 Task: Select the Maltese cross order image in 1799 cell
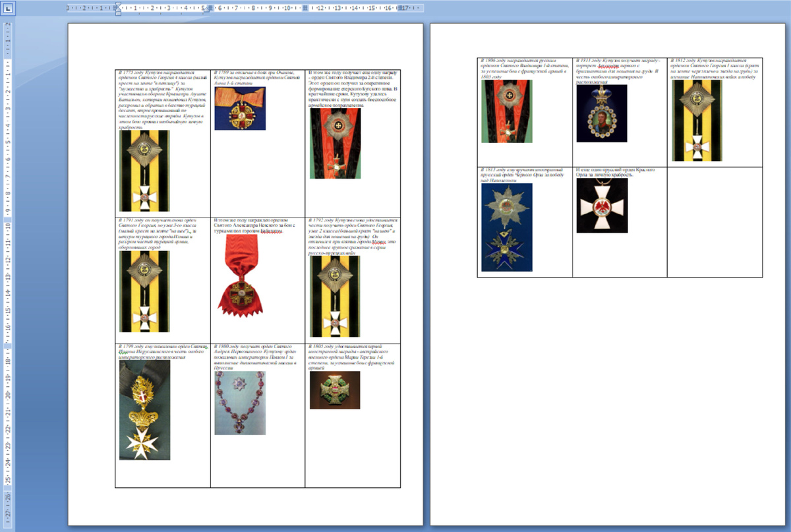tap(144, 410)
